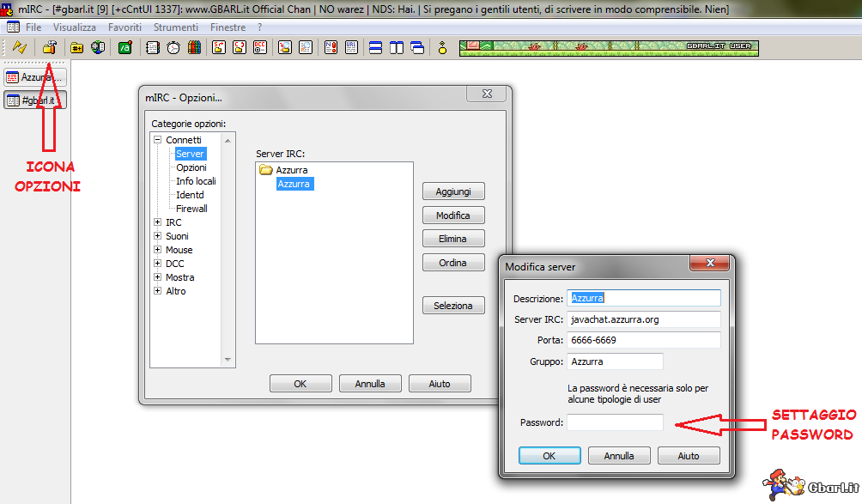Click the DCC Chat toolbar icon
This screenshot has width=862, height=504.
(x=240, y=48)
